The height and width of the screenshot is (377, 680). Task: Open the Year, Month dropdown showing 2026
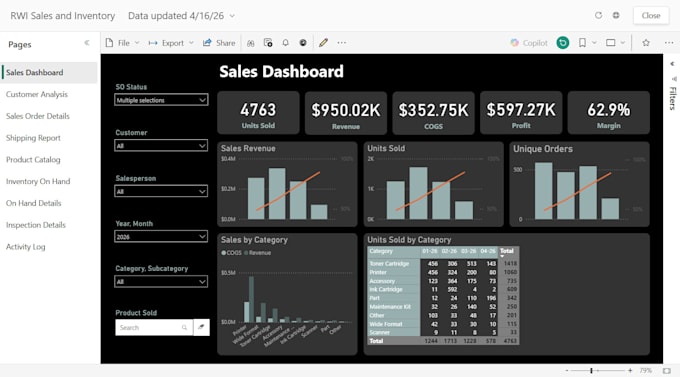pyautogui.click(x=161, y=236)
